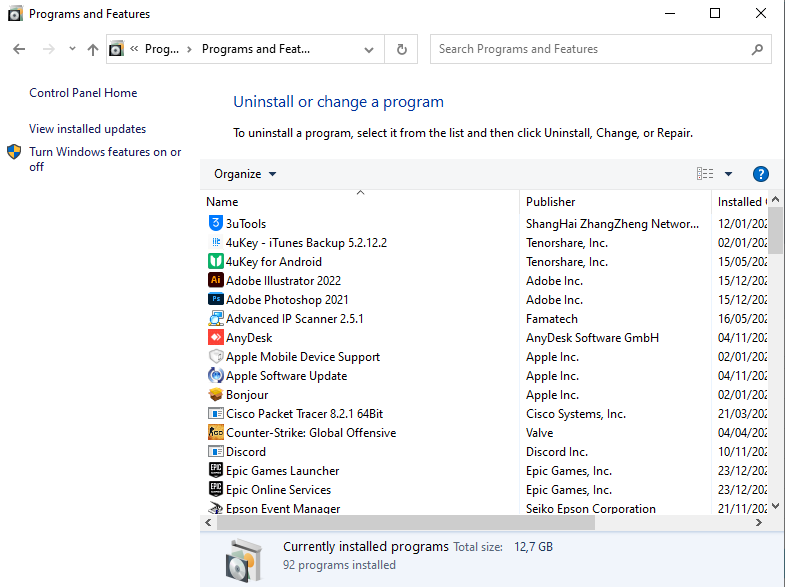785x587 pixels.
Task: Click the Advanced IP Scanner icon
Action: pyautogui.click(x=215, y=318)
